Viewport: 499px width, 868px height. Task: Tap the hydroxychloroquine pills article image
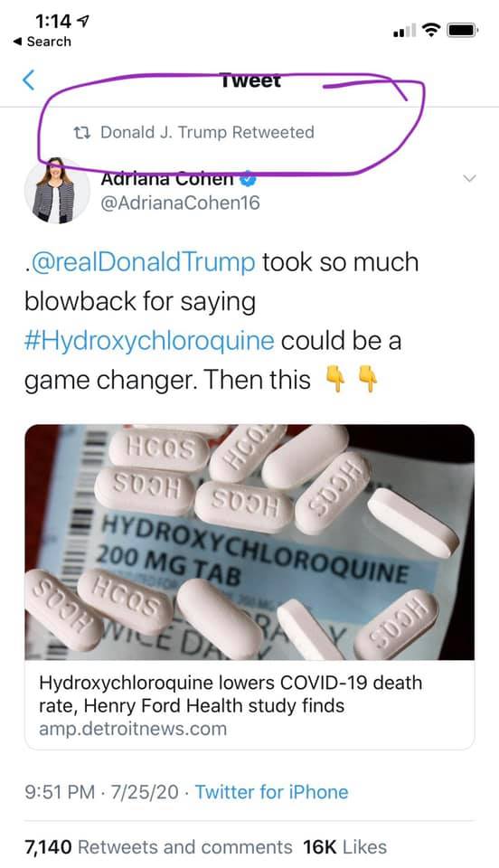[x=249, y=542]
